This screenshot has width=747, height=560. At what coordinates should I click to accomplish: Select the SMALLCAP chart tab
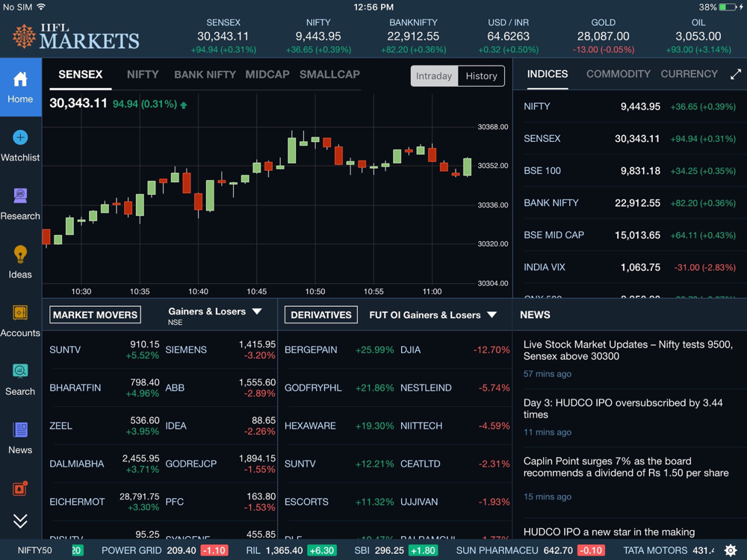point(329,75)
